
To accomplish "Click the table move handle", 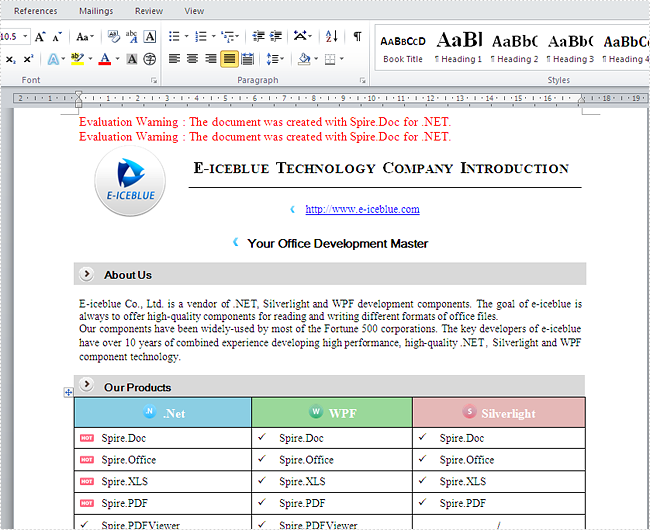I will click(x=68, y=392).
